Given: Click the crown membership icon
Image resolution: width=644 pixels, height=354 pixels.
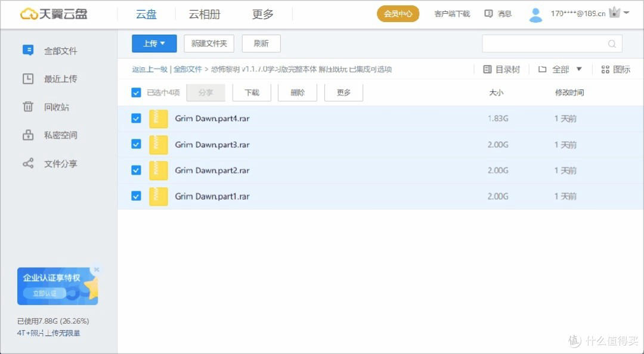Looking at the screenshot, I should point(614,13).
